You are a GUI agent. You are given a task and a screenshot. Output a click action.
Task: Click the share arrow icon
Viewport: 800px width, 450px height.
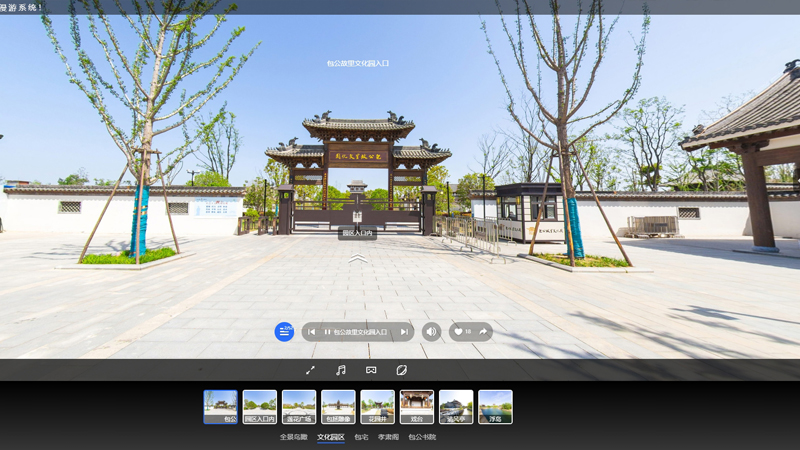pyautogui.click(x=483, y=332)
